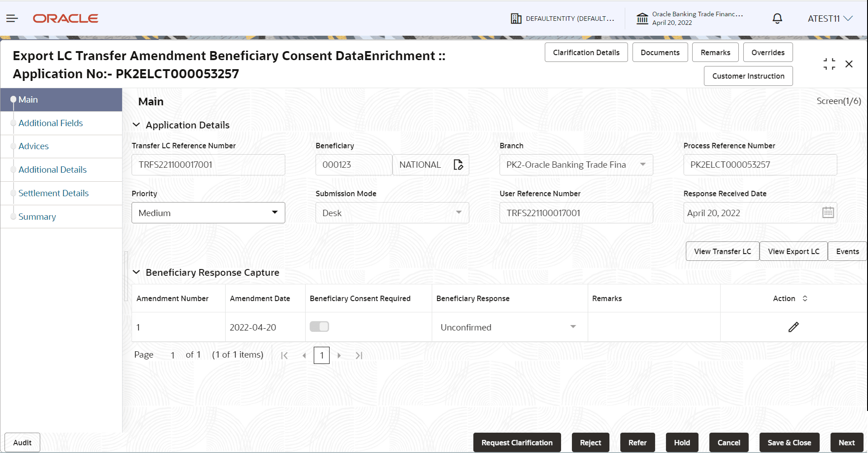Screen dimensions: 868x453
Task: Open the Priority dropdown
Action: pyautogui.click(x=274, y=212)
